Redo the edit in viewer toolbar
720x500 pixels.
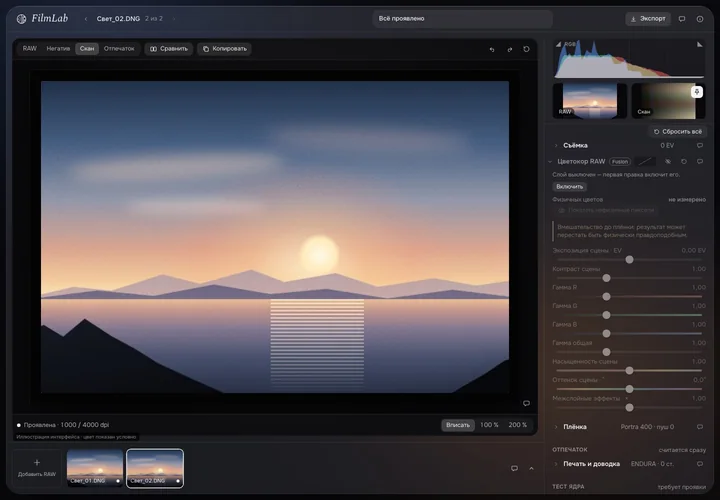509,49
